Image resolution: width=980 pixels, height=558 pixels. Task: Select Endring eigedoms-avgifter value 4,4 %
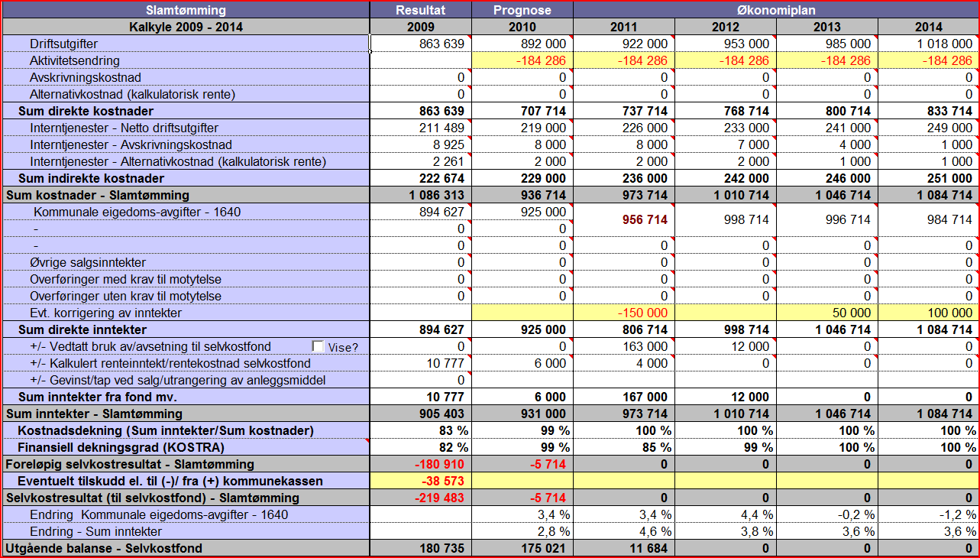(x=726, y=514)
